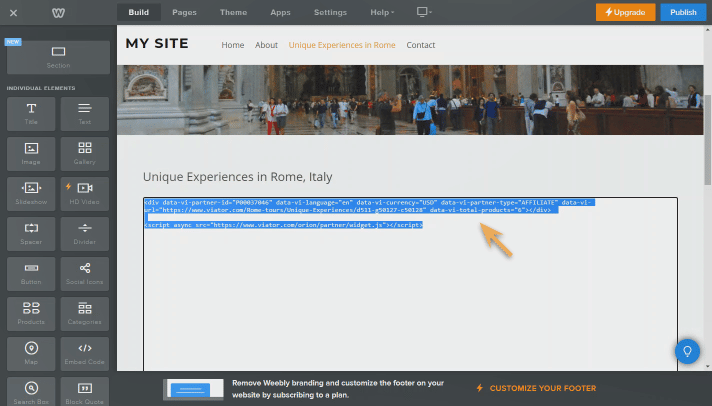Choose the Products element

click(31, 313)
